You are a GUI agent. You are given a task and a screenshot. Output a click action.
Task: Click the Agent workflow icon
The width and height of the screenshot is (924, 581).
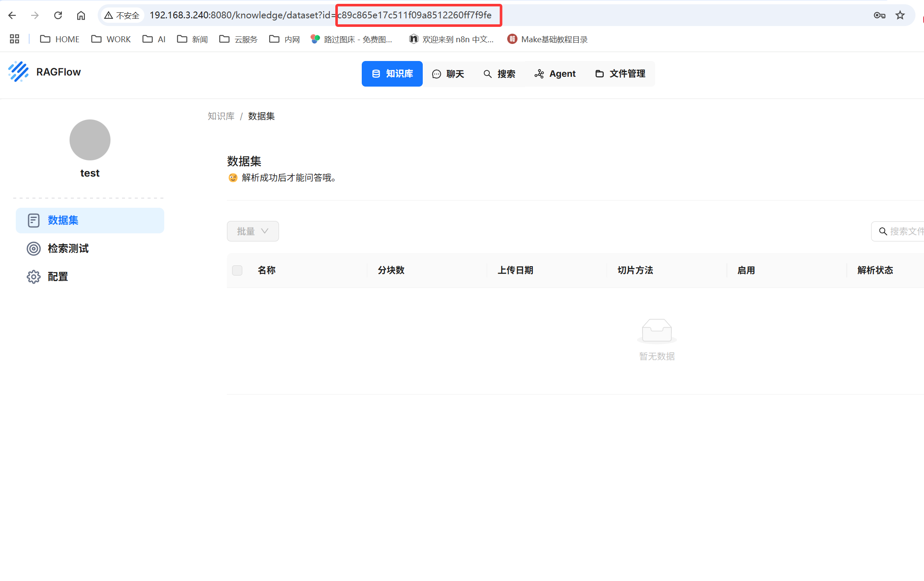point(539,73)
